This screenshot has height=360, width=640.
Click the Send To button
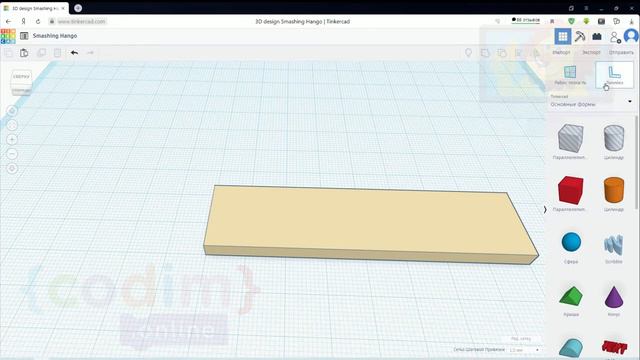[x=621, y=52]
